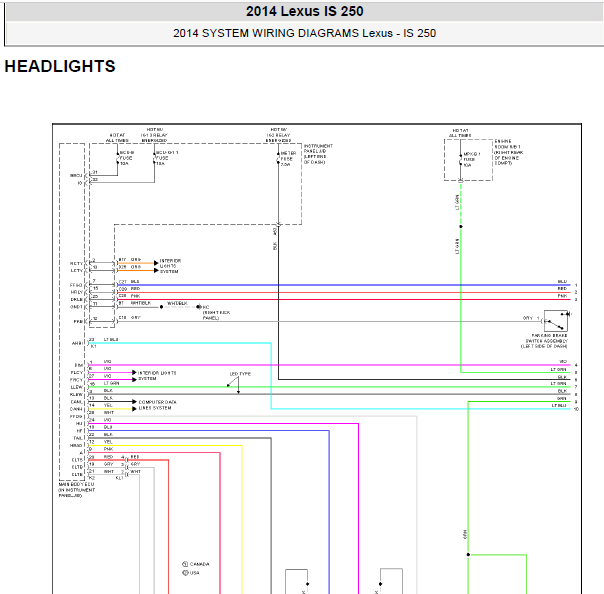Click the dashed 'WHT/BLK' wire label

(177, 304)
